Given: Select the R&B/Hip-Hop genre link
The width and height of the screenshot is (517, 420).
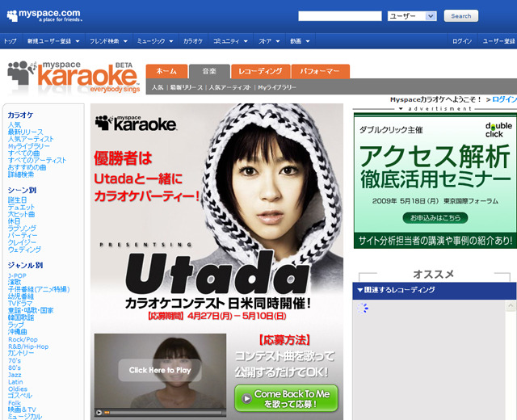Looking at the screenshot, I should point(28,346).
